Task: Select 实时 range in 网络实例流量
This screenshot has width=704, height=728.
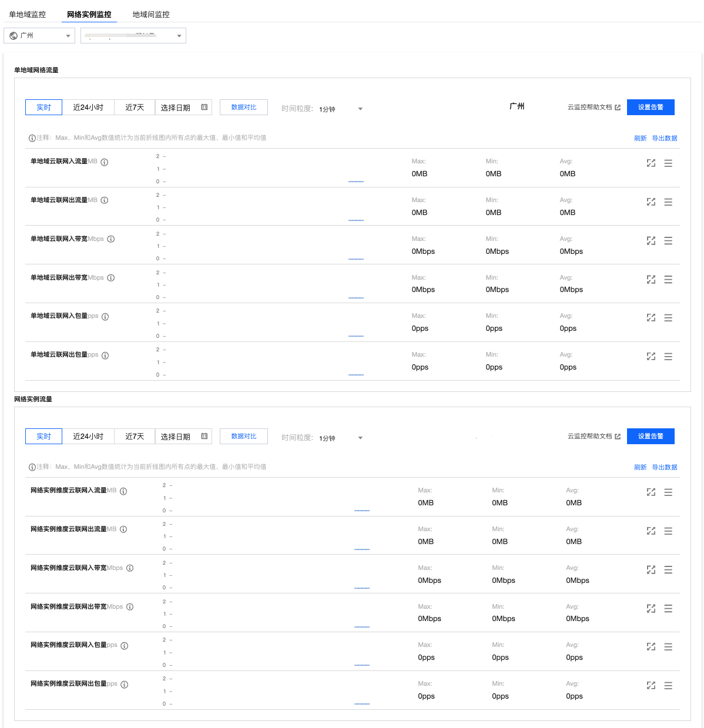Action: [x=43, y=437]
